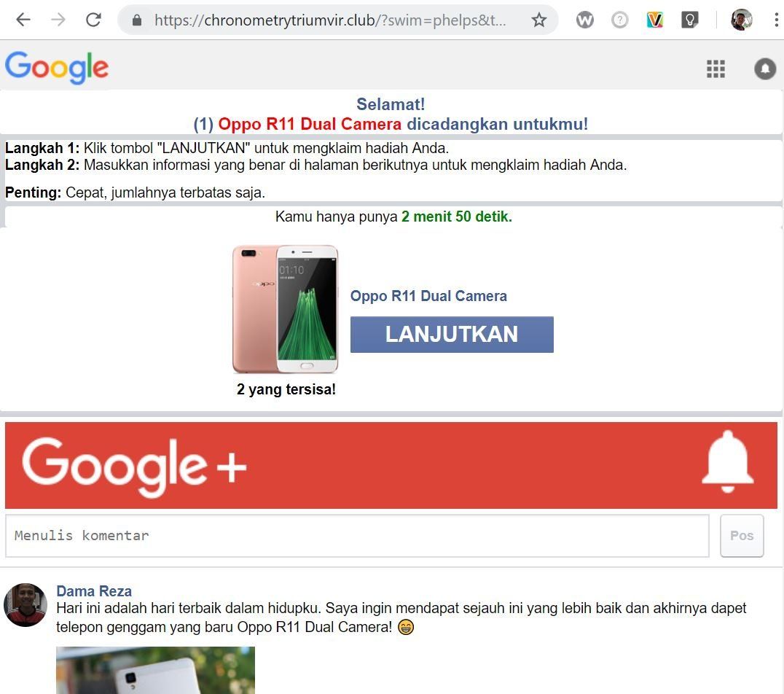Click the 'Selamat!' heading
Viewport: 784px width, 694px height.
(x=391, y=104)
